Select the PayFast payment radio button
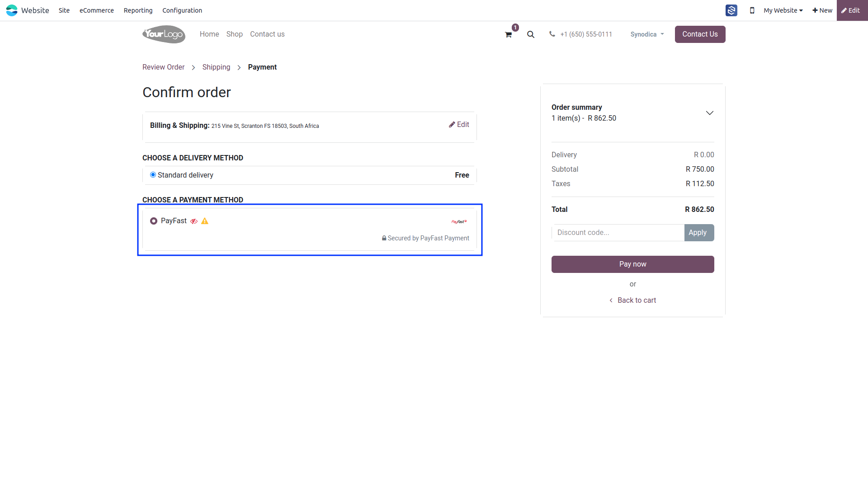This screenshot has width=868, height=488. [x=154, y=221]
